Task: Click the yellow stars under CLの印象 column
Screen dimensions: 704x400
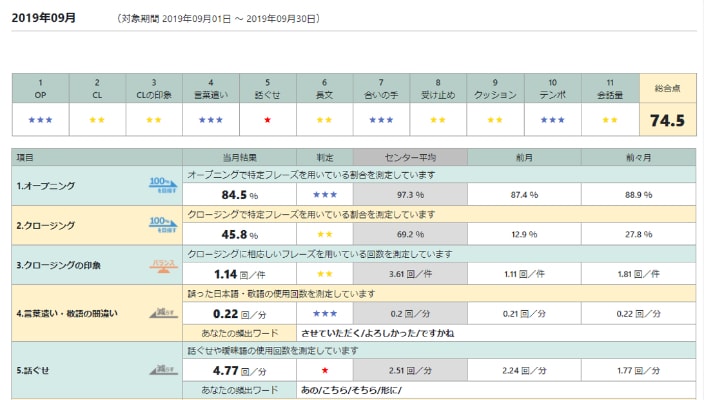Action: click(154, 120)
